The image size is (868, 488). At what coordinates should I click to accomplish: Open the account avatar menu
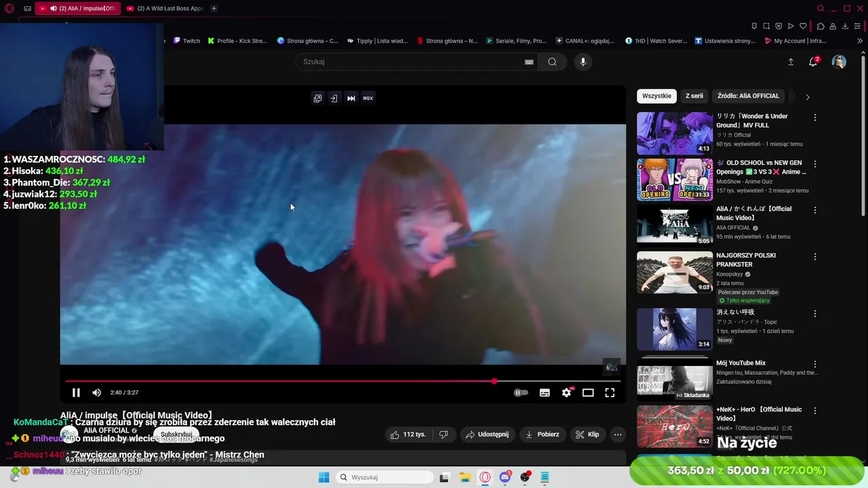click(x=840, y=62)
